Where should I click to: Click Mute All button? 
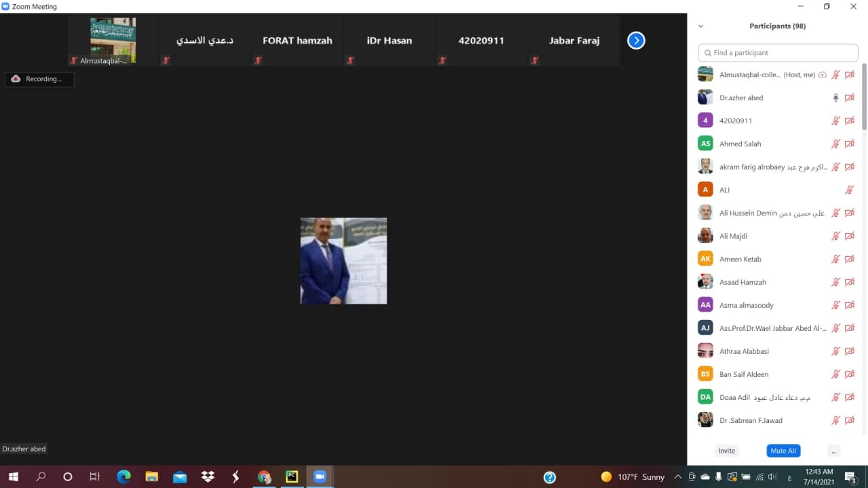[x=783, y=451]
